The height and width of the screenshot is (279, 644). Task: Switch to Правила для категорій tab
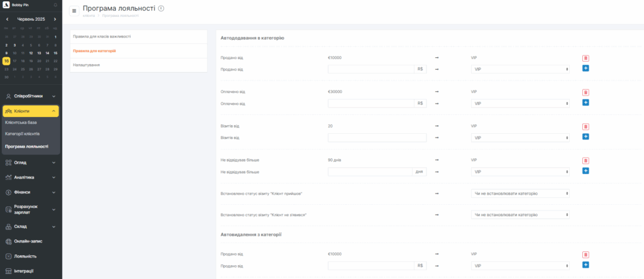(x=138, y=51)
